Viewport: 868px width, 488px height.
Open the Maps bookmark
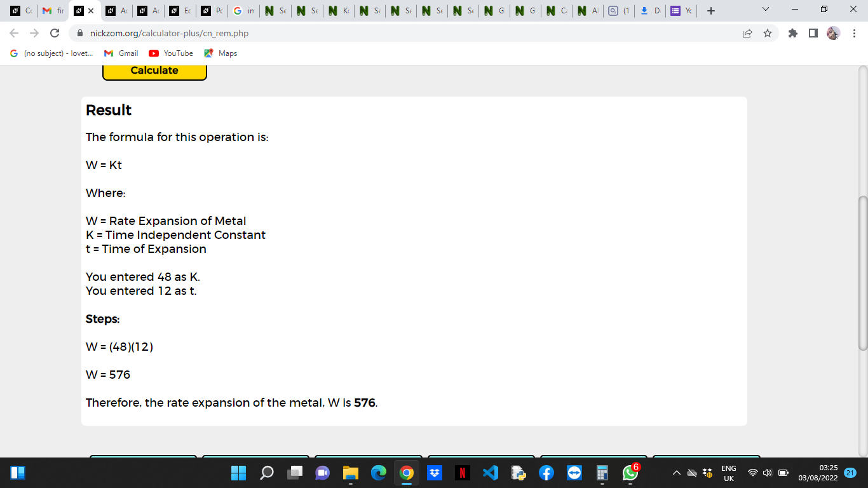click(220, 53)
